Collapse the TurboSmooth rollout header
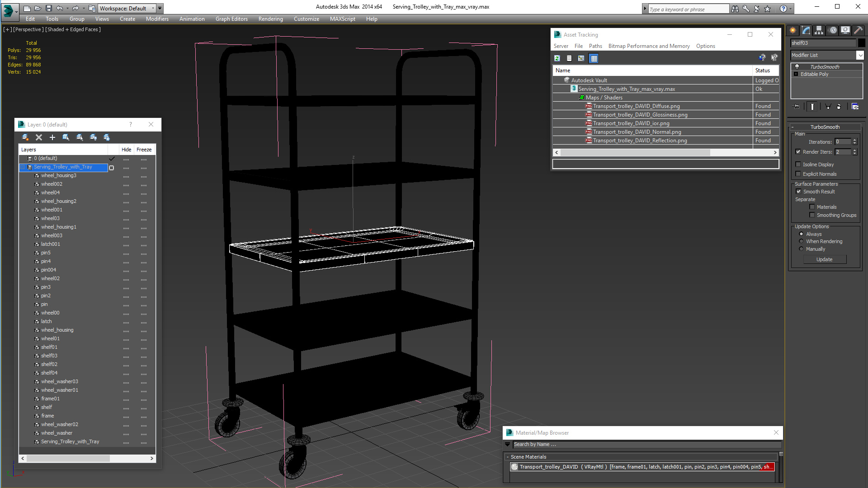868x488 pixels. 825,127
